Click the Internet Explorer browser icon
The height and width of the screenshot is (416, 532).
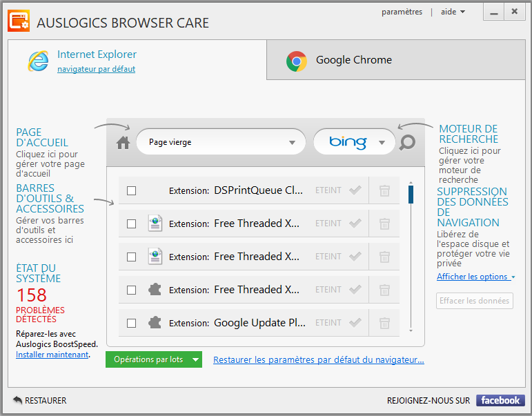[38, 61]
